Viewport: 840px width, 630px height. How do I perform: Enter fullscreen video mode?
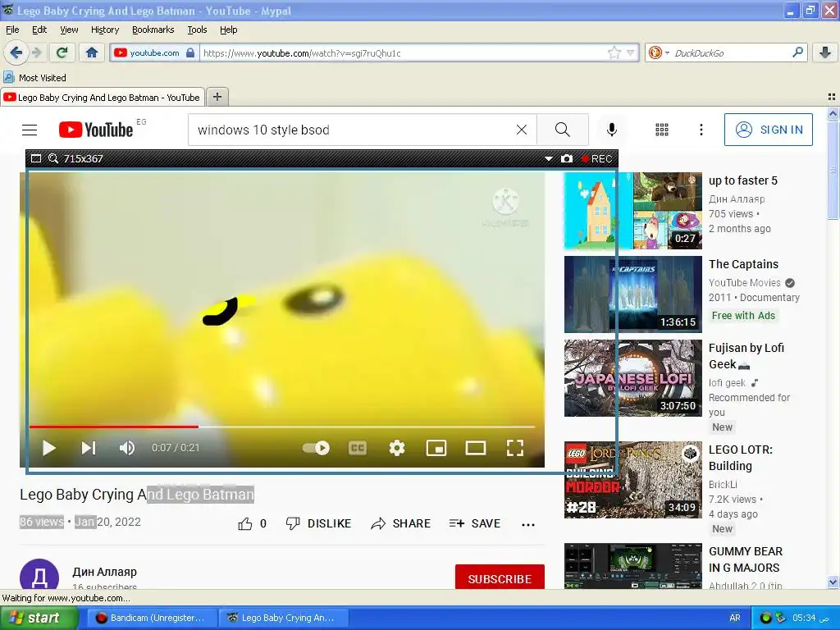515,448
